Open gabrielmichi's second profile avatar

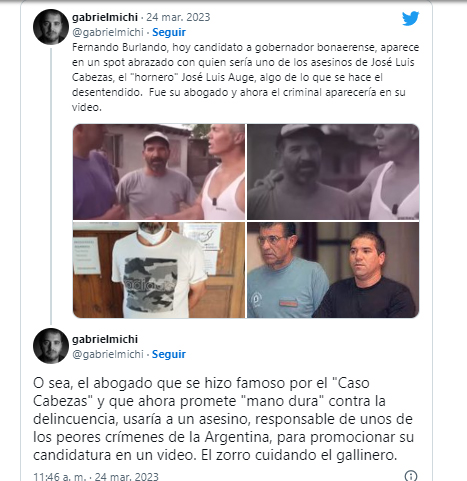tap(51, 346)
